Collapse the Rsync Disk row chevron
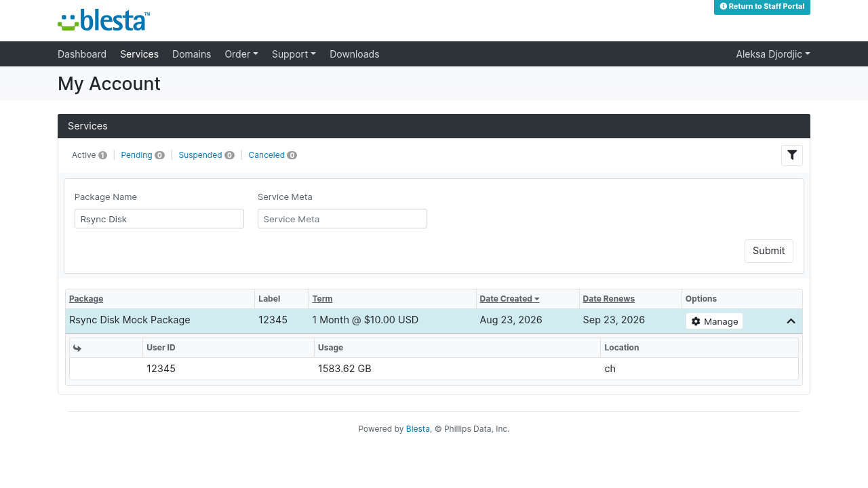This screenshot has height=488, width=868. [x=791, y=321]
